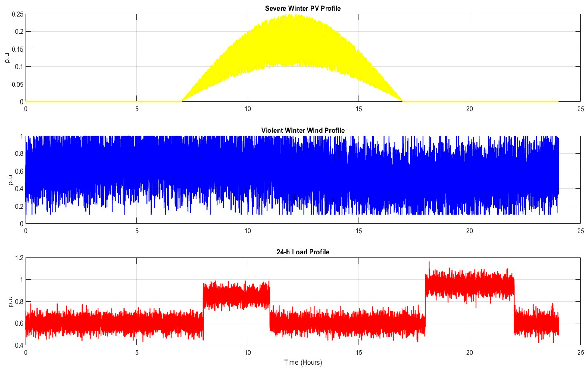Click the Severe Winter PV Profile title
588x371 pixels.
pos(303,9)
